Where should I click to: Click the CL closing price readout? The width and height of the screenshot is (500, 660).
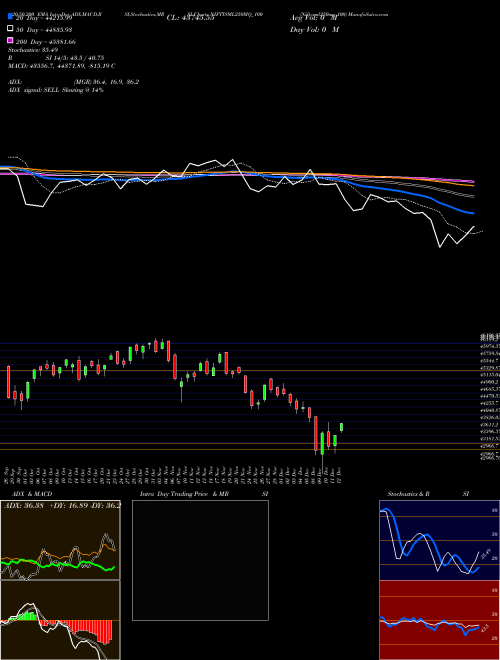pos(191,18)
